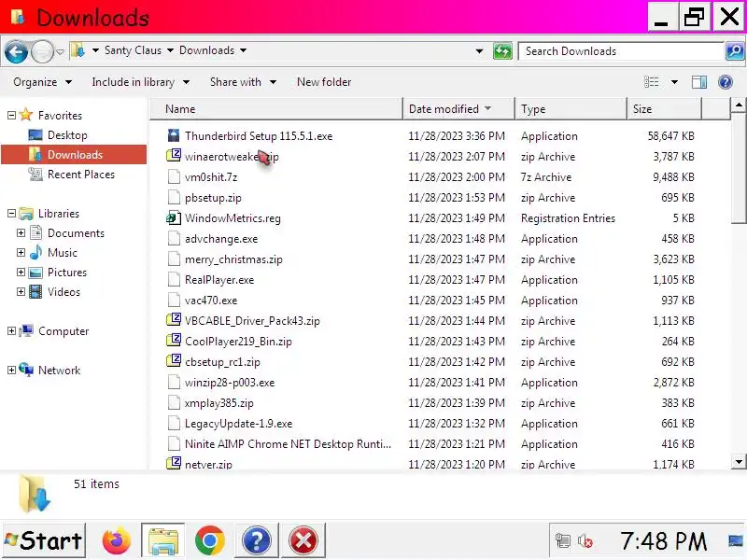Viewport: 747px width, 560px height.
Task: Select the Pictures library icon
Action: 35,273
